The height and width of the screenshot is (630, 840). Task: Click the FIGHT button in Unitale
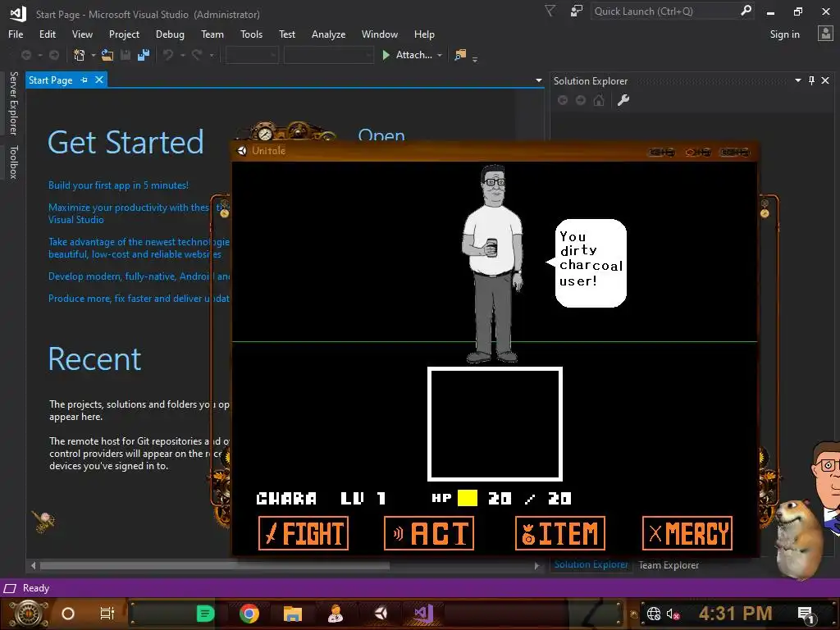(x=304, y=533)
